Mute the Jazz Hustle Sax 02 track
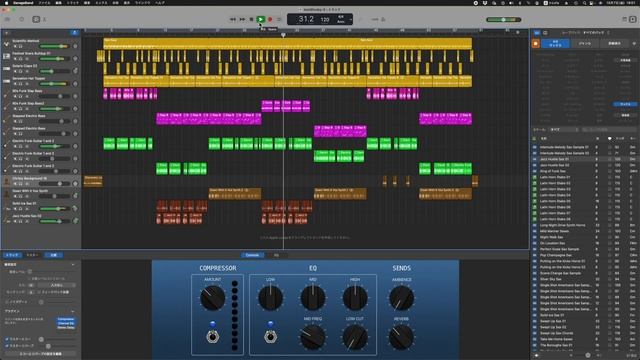Image resolution: width=640 pixels, height=360 pixels. tap(15, 221)
